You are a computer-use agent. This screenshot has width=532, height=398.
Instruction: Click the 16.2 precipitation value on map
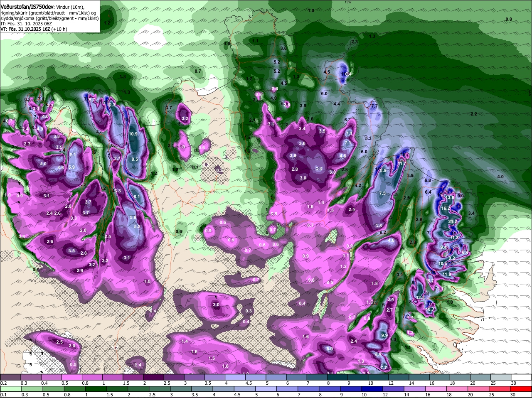(x=446, y=208)
